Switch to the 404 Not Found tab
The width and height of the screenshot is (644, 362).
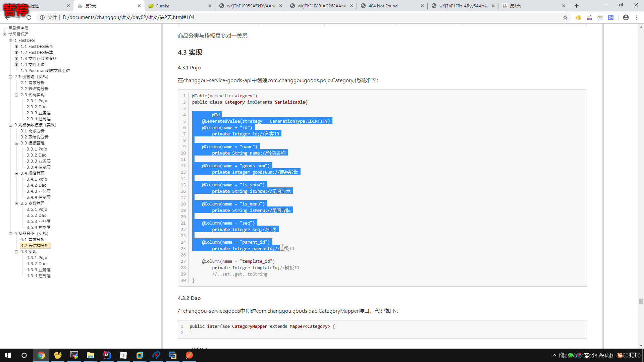coord(392,6)
